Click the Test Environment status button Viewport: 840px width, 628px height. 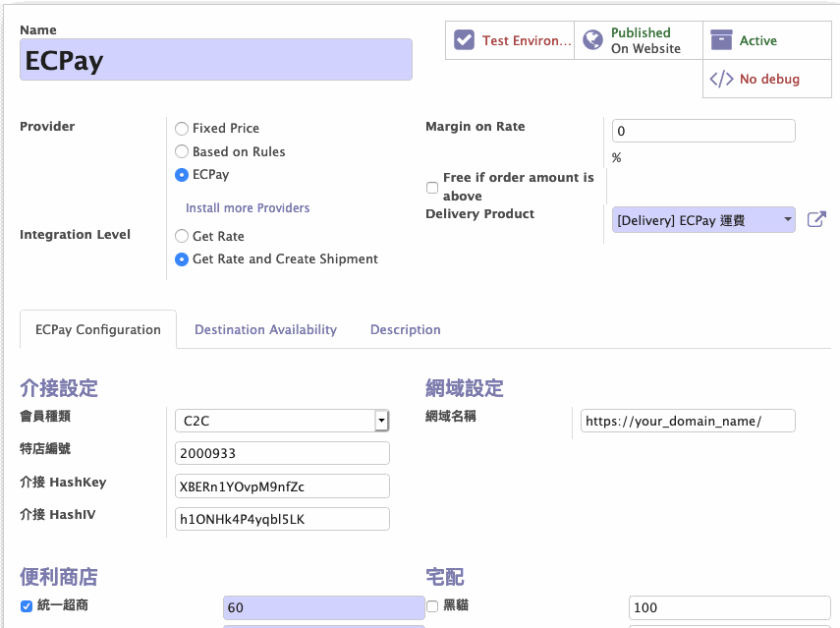click(x=510, y=40)
